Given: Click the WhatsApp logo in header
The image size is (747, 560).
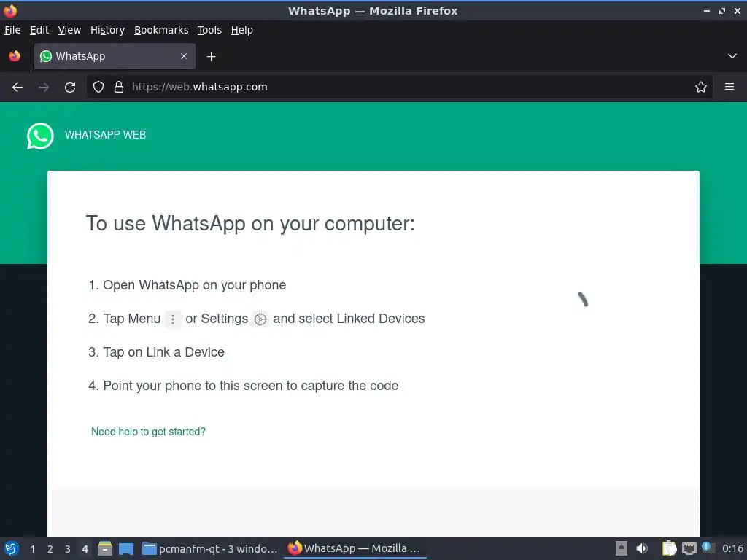Looking at the screenshot, I should point(40,136).
